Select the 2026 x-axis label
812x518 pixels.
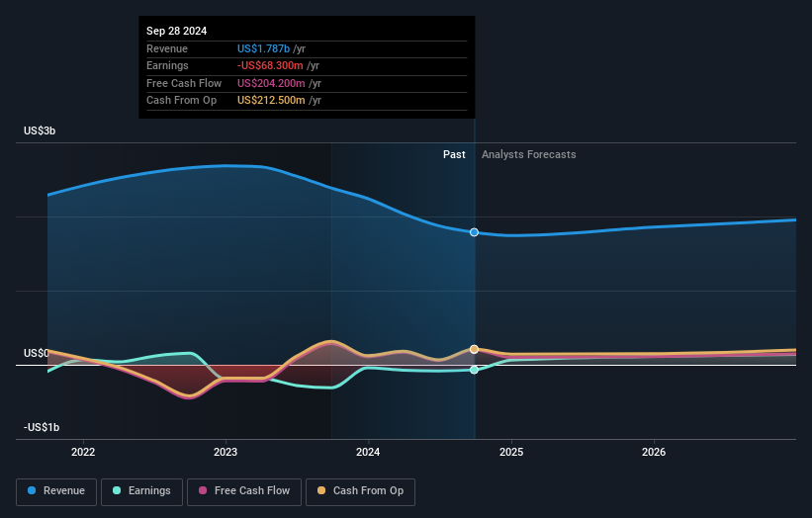point(654,452)
